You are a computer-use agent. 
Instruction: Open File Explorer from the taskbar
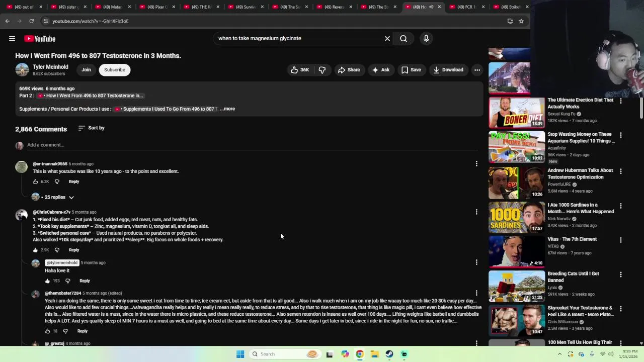pos(374,354)
